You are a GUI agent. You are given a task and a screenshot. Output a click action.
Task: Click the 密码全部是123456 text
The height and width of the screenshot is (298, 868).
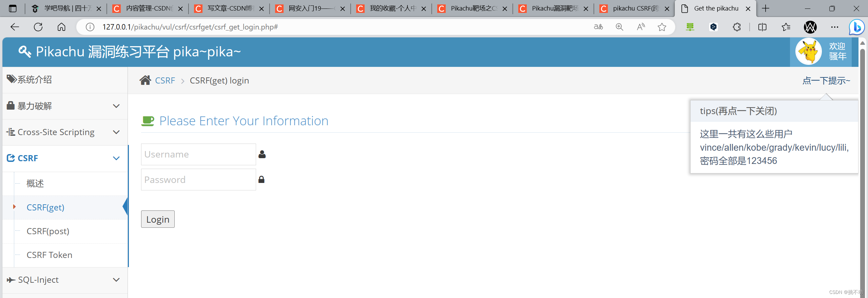(x=738, y=161)
